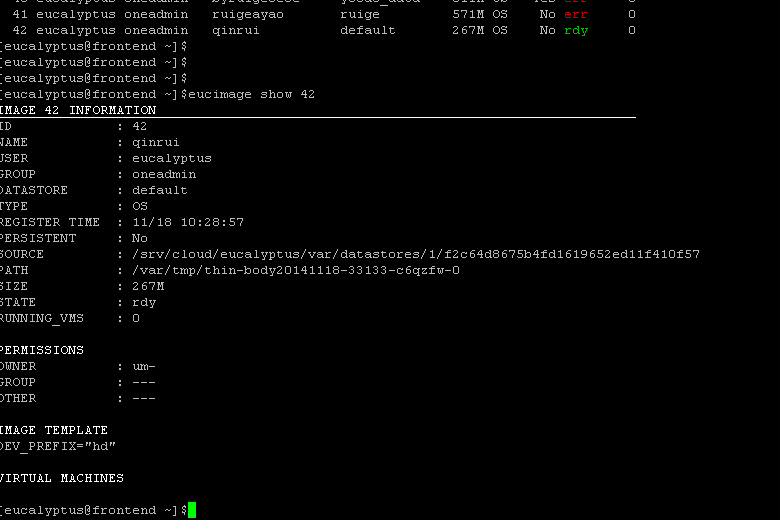Select size '571M' in row 41
Viewport: 780px width, 520px height.
[x=468, y=14]
